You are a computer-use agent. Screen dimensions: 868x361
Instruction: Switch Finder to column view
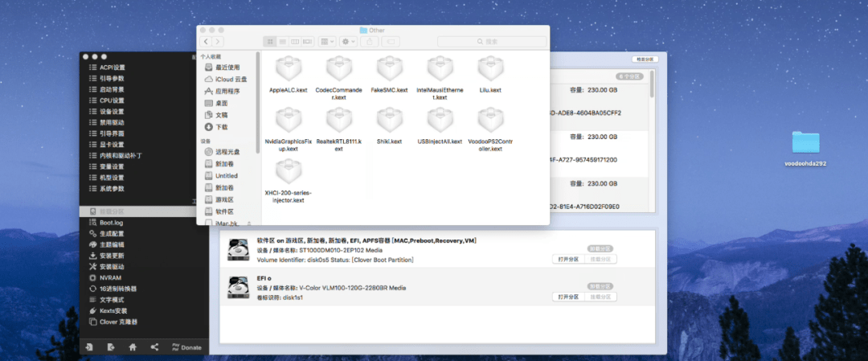coord(295,42)
